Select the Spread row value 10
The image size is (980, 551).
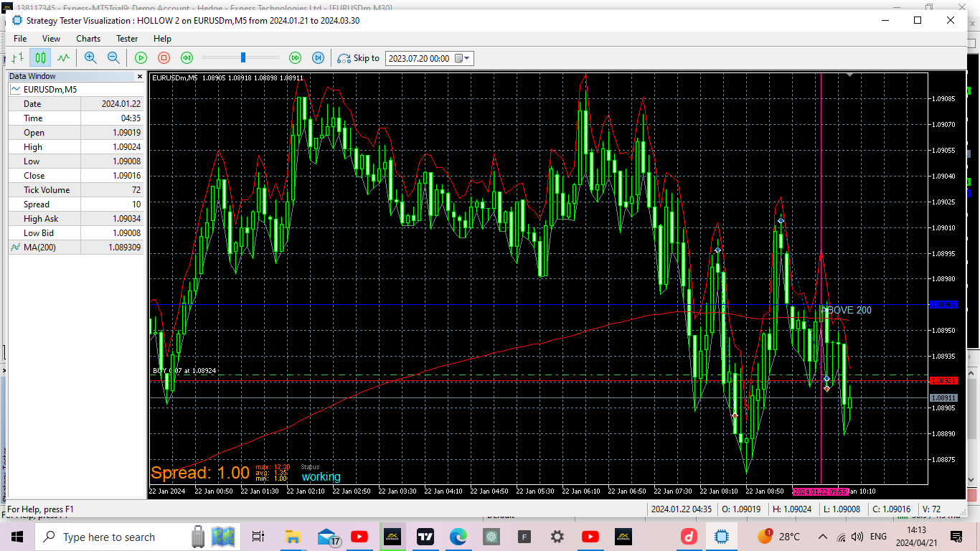[136, 204]
